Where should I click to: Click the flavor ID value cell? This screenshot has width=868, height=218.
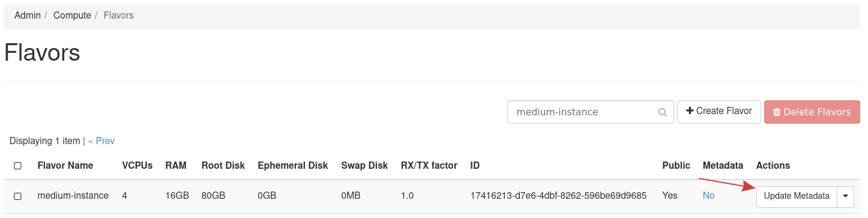(x=558, y=196)
